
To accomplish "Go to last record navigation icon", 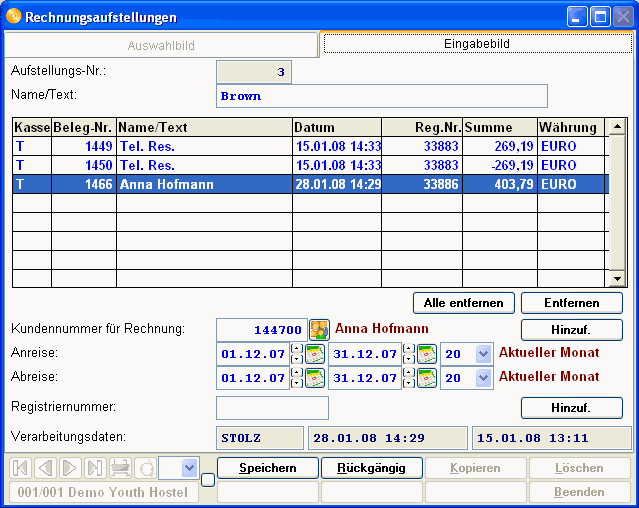I will [95, 468].
